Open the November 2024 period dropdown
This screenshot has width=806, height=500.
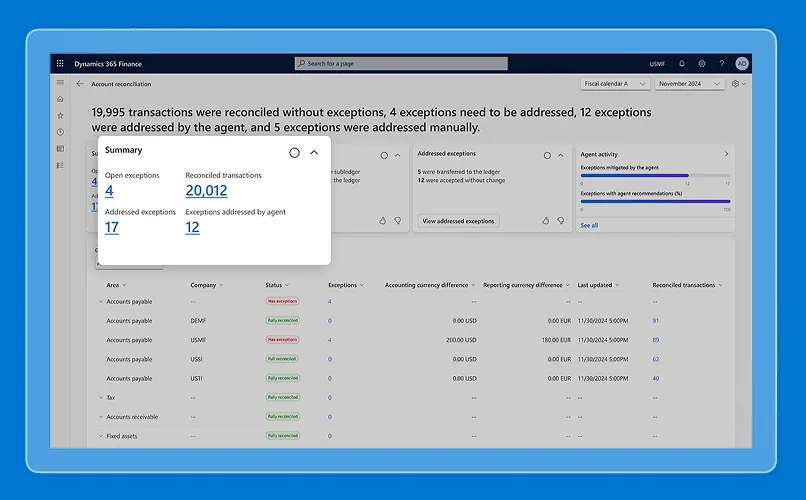(690, 84)
